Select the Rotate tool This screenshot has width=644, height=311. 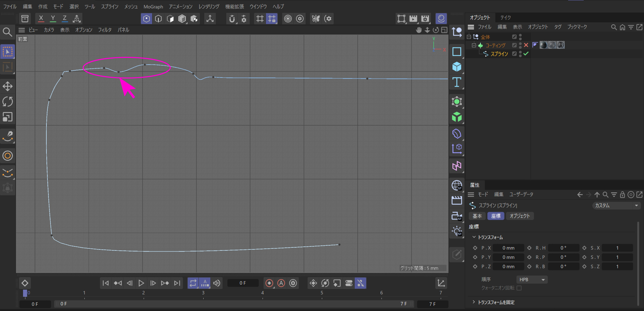click(x=7, y=102)
